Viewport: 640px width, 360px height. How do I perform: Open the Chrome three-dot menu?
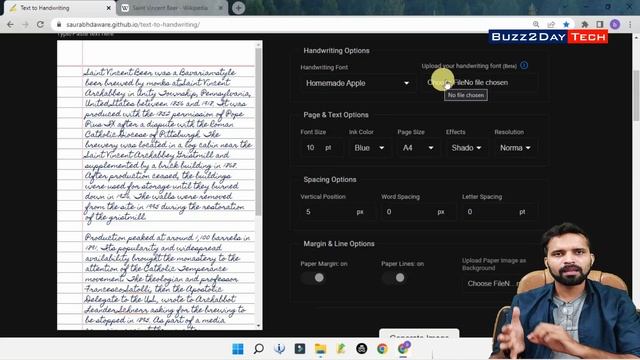(x=630, y=24)
